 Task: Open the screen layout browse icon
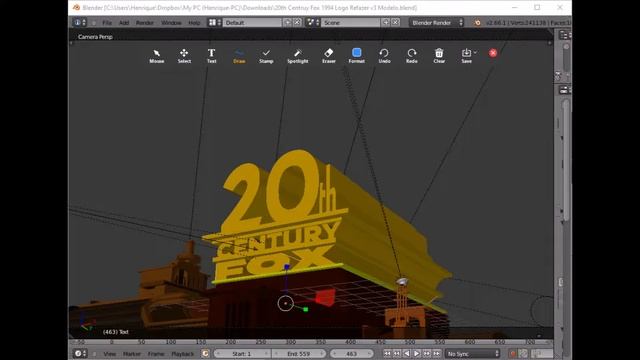click(215, 23)
